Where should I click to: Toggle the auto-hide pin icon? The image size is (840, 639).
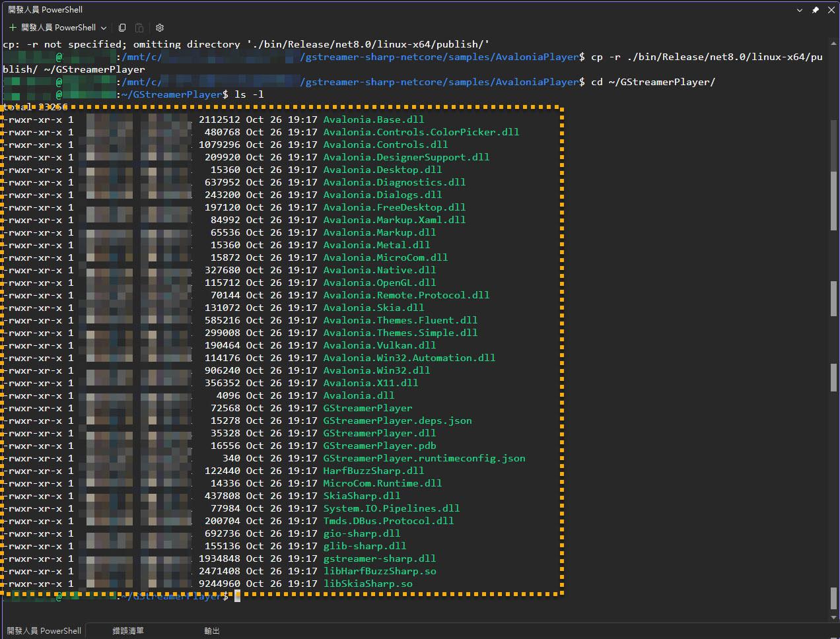[x=816, y=10]
